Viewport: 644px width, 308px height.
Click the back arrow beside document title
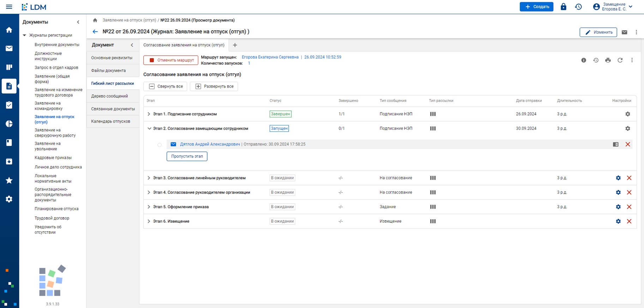(95, 32)
